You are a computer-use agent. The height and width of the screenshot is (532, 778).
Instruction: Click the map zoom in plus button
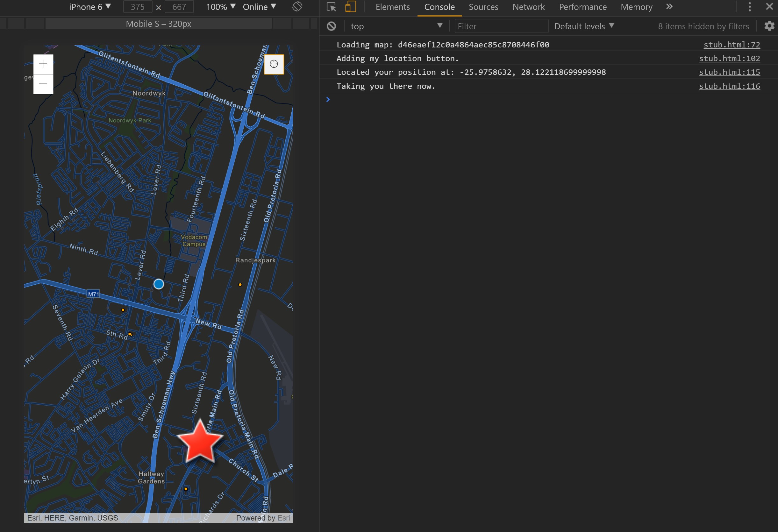[43, 64]
